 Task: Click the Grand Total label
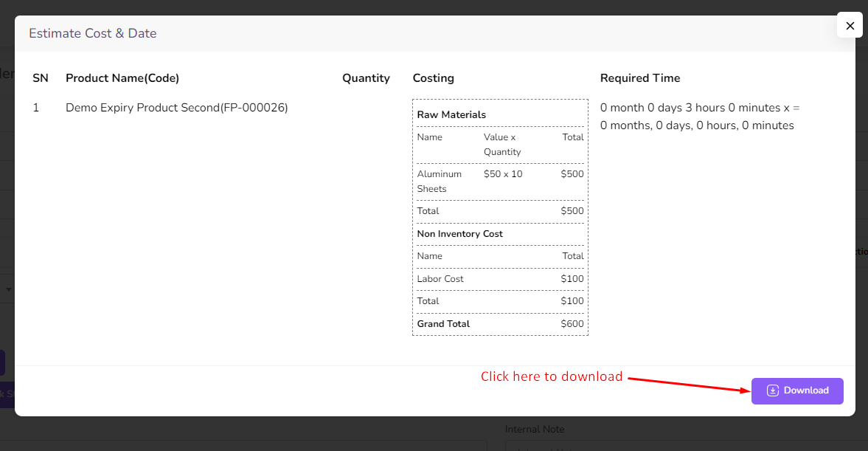click(x=443, y=324)
